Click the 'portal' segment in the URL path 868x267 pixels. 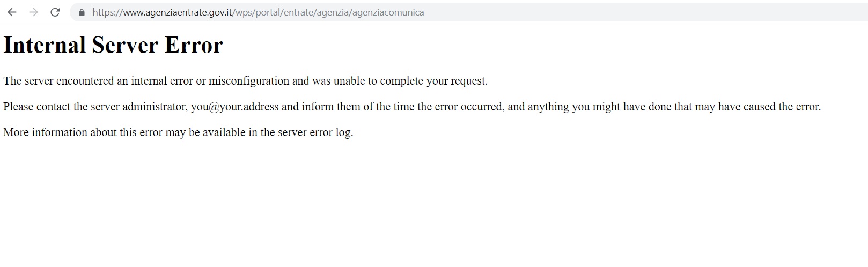(x=268, y=12)
